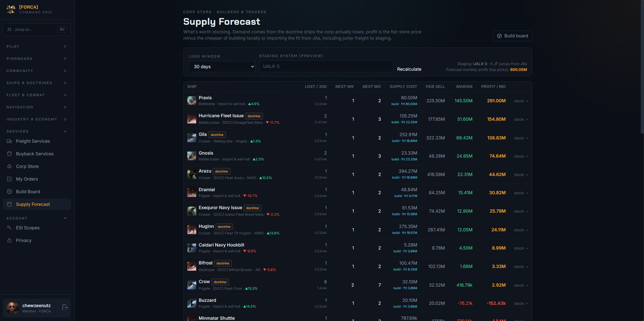Click the PROFIT / MO column header
644x321 pixels.
click(x=493, y=87)
